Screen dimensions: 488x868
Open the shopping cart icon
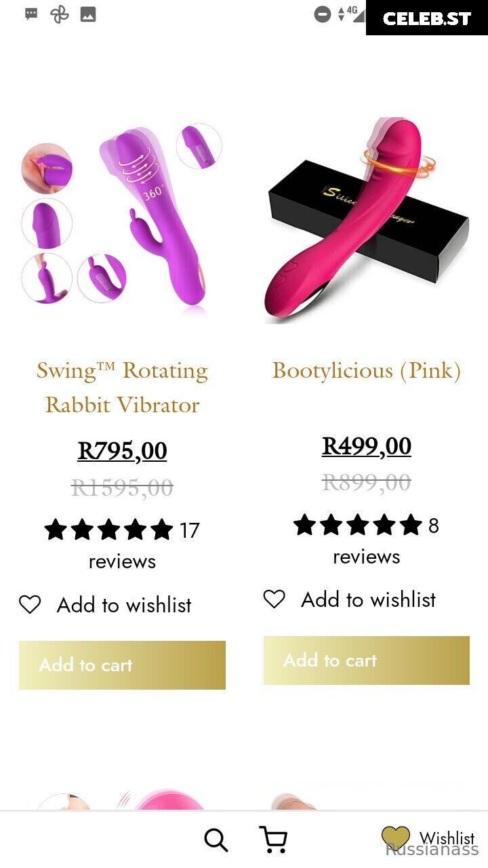(x=273, y=840)
